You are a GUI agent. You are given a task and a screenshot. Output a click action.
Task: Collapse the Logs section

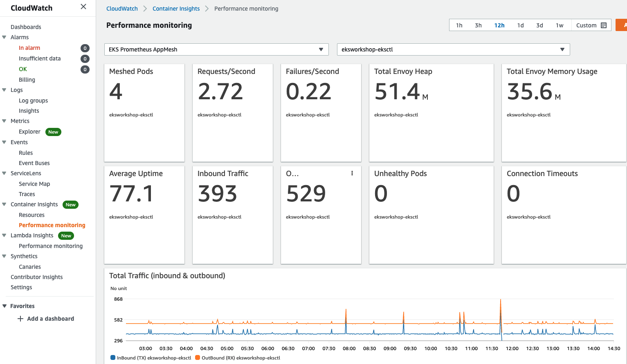tap(4, 90)
